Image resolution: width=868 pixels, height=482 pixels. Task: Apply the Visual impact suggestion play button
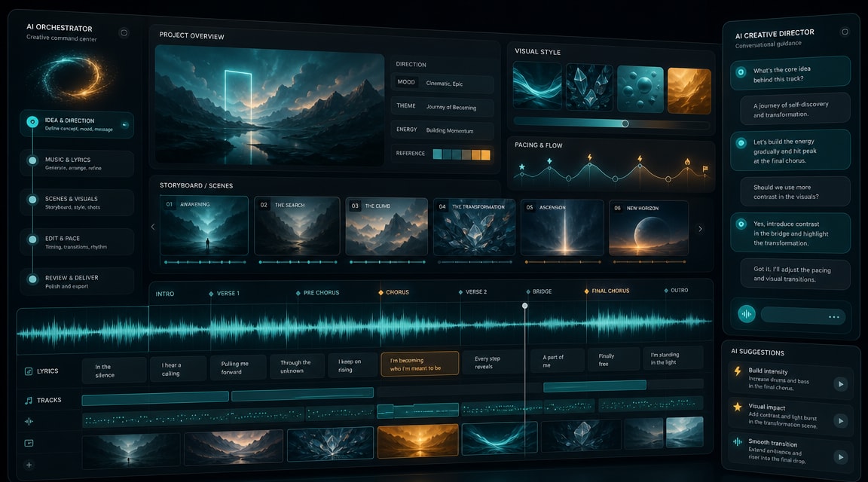tap(841, 421)
